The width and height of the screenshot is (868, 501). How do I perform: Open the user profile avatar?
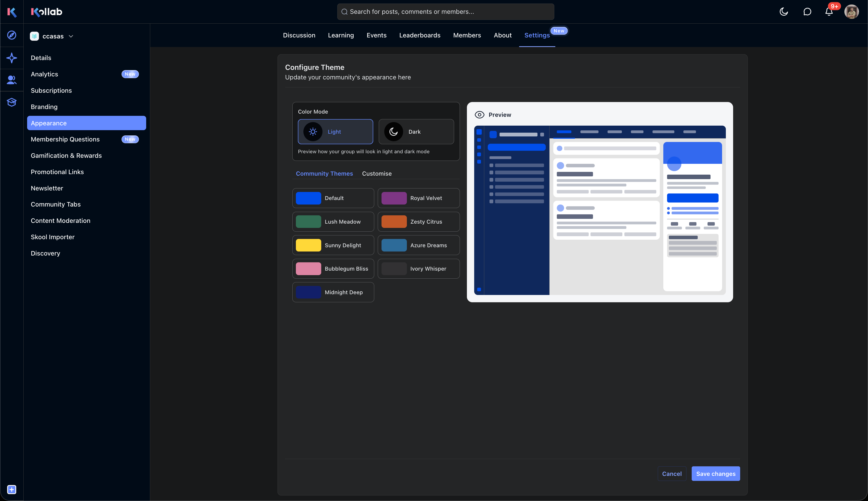(851, 12)
